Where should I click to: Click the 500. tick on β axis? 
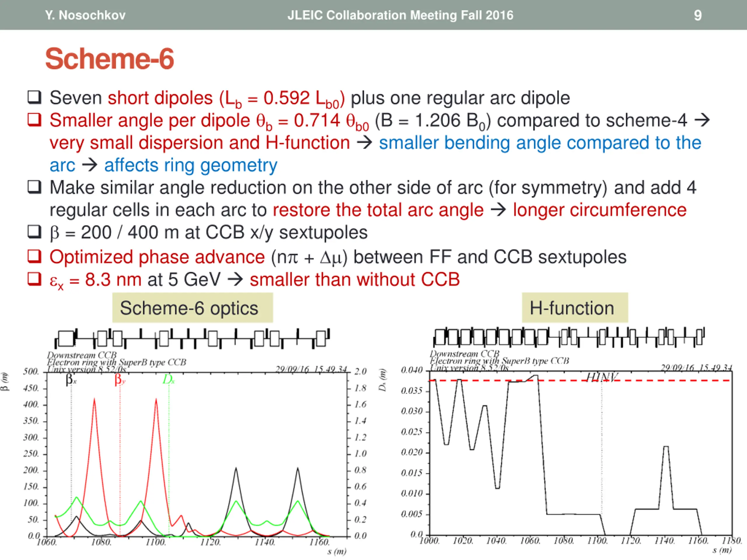[x=31, y=372]
